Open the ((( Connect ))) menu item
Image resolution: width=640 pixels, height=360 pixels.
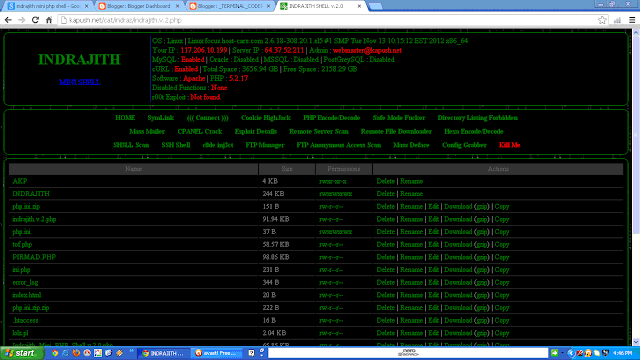(207, 118)
